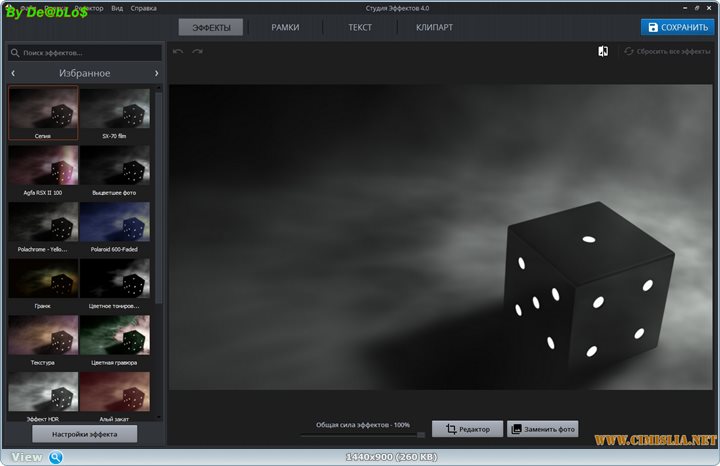The width and height of the screenshot is (720, 466).
Task: Click Заменить фото to replace the photo
Action: 543,429
